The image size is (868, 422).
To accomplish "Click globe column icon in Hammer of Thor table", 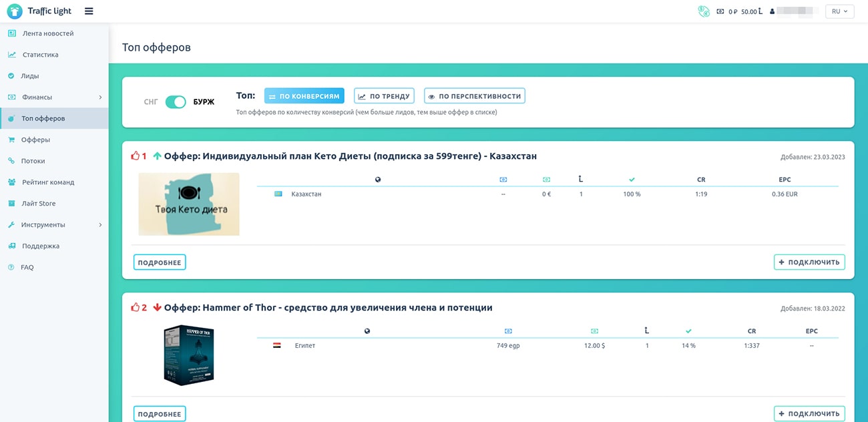I will [367, 331].
